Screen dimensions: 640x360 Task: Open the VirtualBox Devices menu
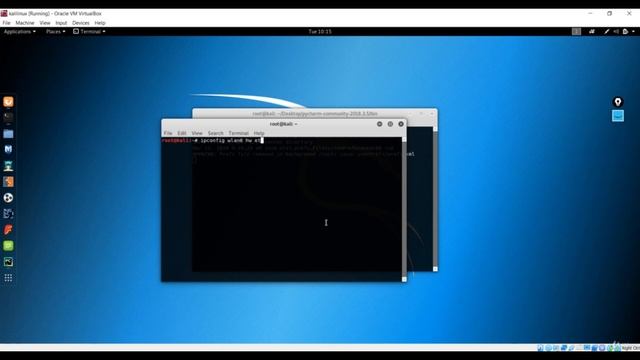pos(81,23)
